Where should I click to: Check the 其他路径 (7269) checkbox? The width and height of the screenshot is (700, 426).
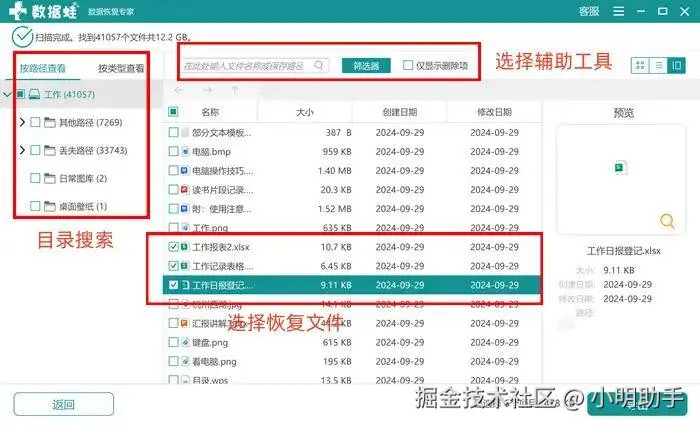pyautogui.click(x=35, y=122)
